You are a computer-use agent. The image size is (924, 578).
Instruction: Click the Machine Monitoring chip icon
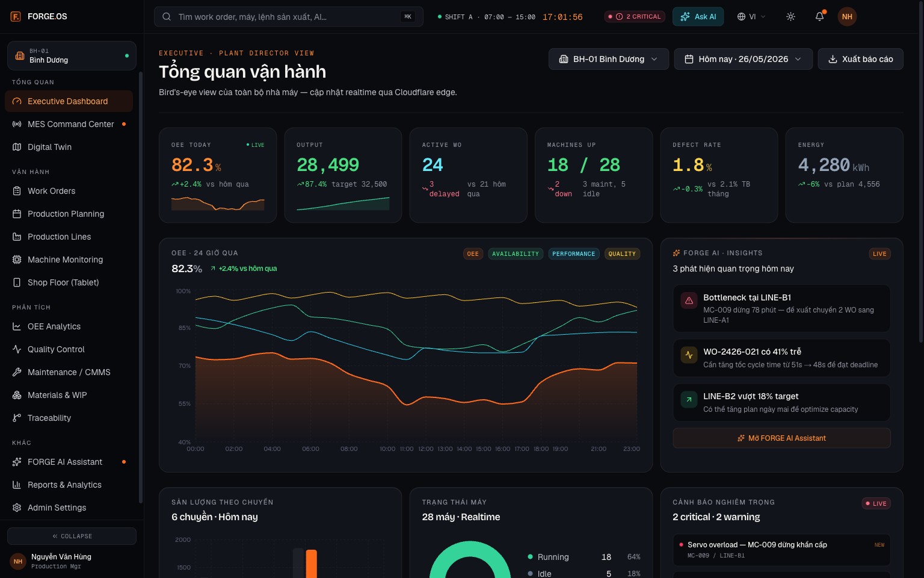tap(17, 259)
